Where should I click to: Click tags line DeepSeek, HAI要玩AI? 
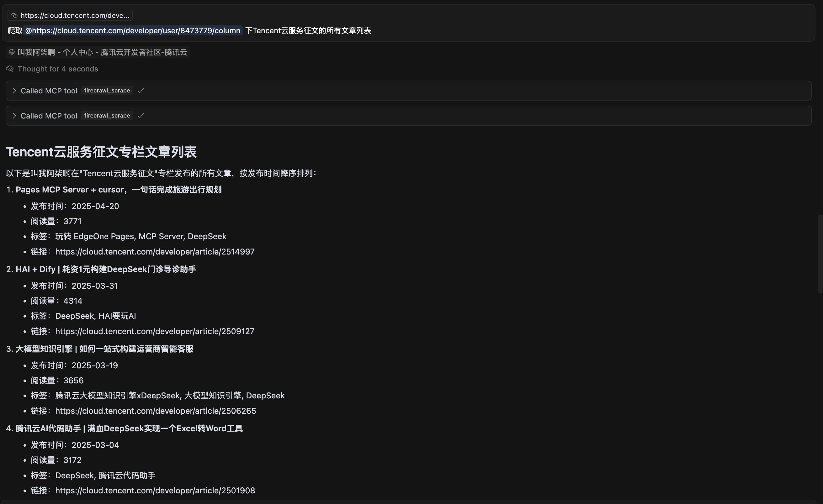(83, 316)
